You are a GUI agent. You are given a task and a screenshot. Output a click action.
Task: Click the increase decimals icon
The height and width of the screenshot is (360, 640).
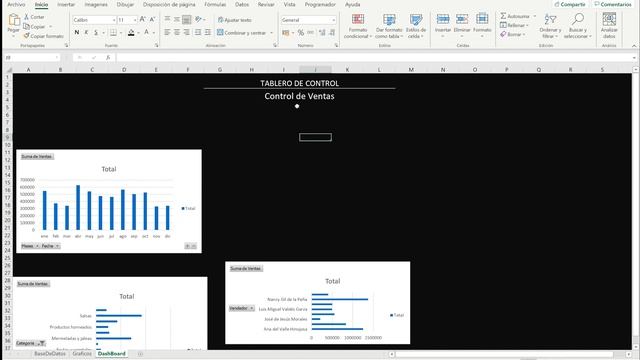click(322, 33)
